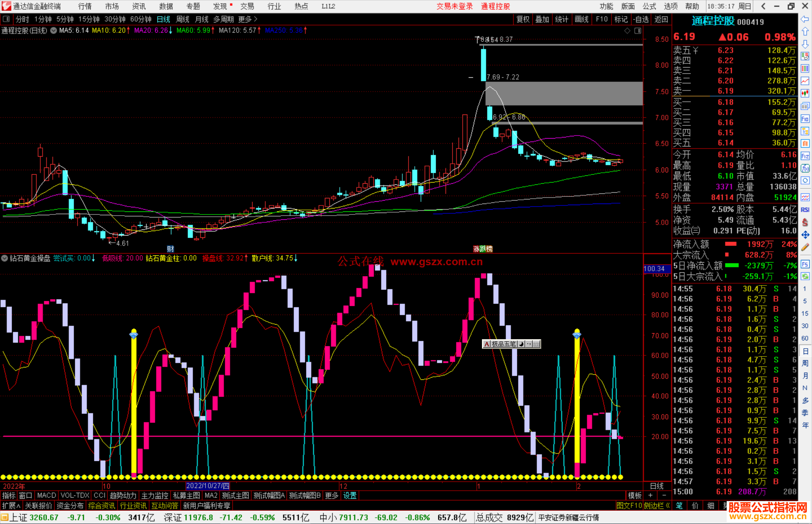
Task: Open the -自选 dropdown button
Action: [x=641, y=19]
